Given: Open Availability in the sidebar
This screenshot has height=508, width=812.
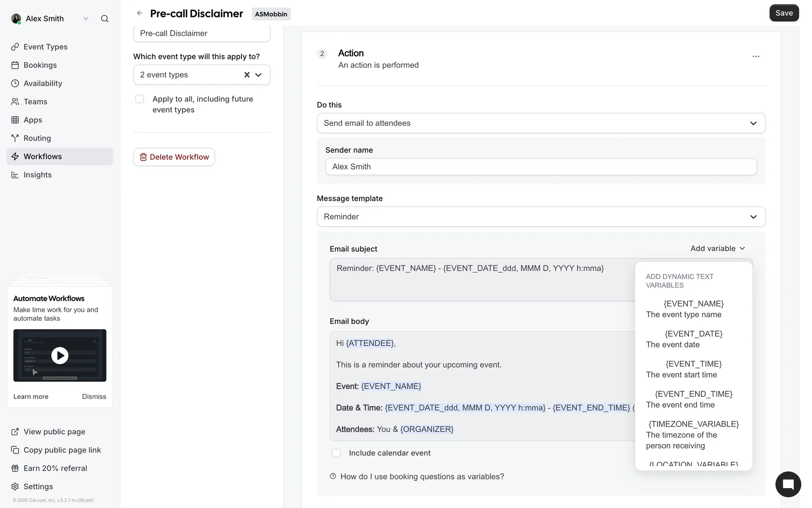Looking at the screenshot, I should click(x=43, y=83).
